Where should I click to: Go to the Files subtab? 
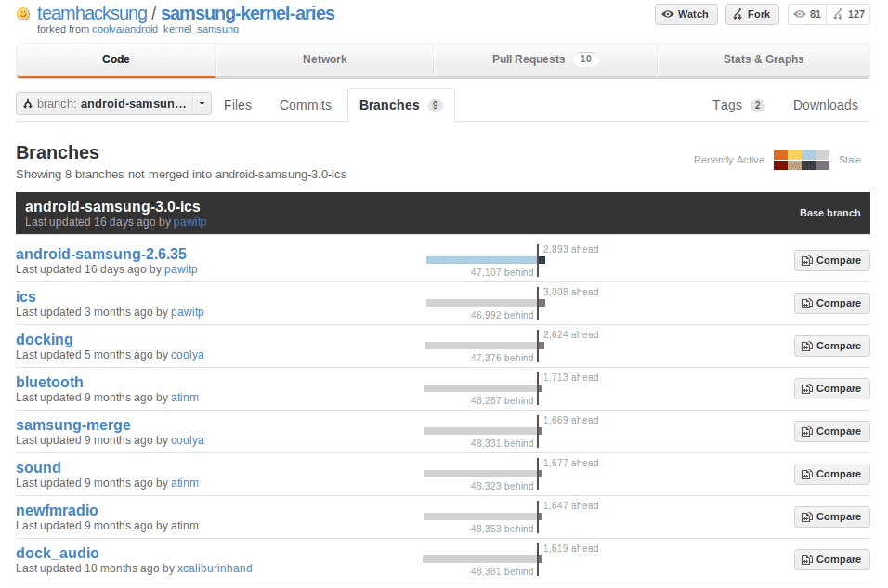pos(237,105)
